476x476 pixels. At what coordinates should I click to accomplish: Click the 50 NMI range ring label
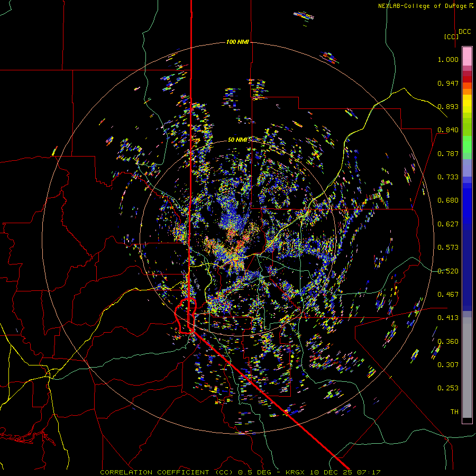tap(237, 140)
